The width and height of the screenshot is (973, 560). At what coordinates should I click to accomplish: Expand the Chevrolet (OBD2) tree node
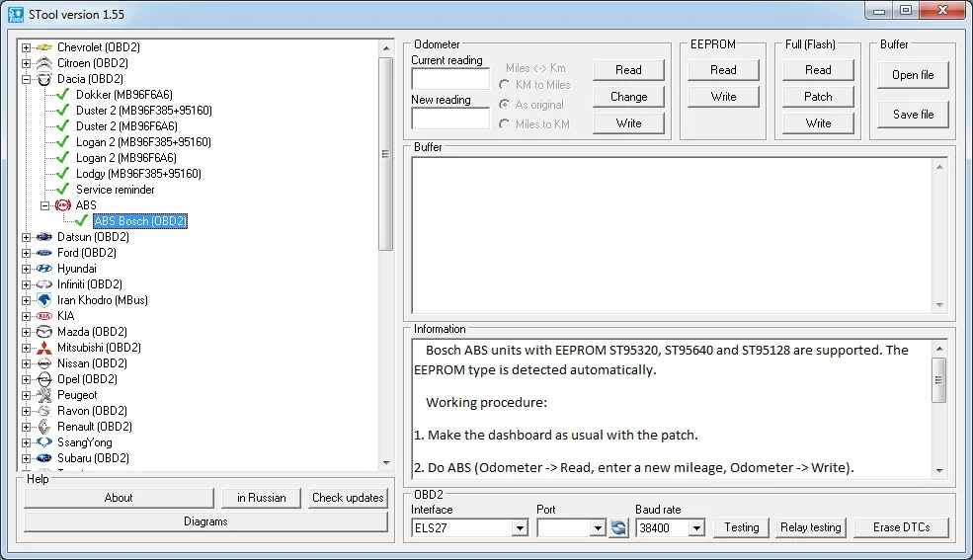tap(26, 47)
